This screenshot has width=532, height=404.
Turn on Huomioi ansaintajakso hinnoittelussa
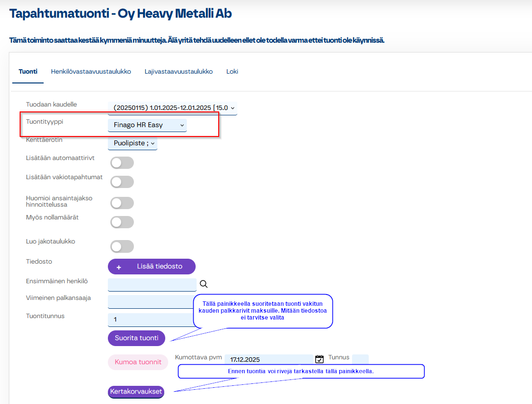[122, 203]
